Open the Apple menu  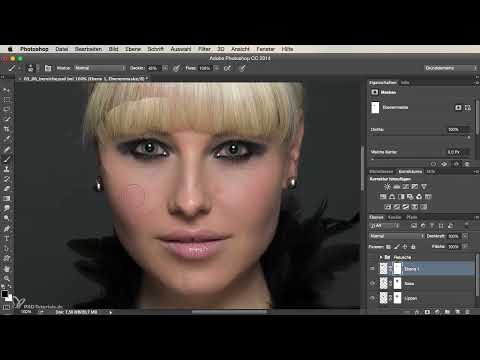[x=10, y=49]
